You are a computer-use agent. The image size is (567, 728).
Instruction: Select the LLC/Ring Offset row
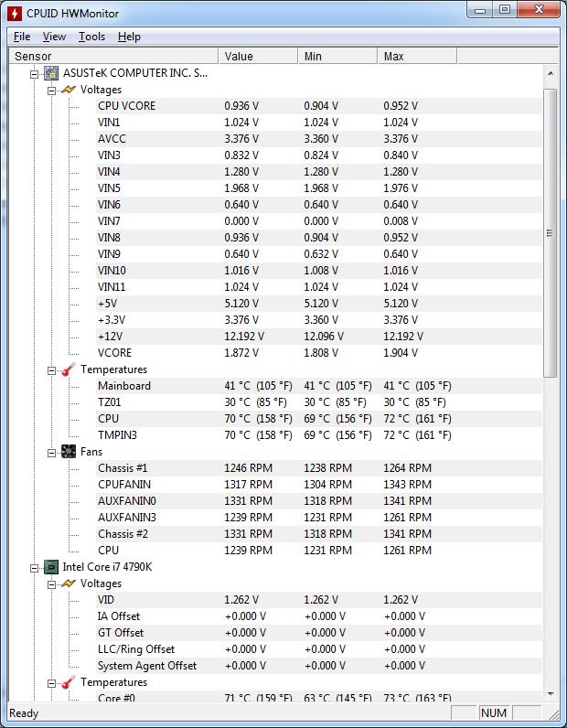click(x=319, y=649)
